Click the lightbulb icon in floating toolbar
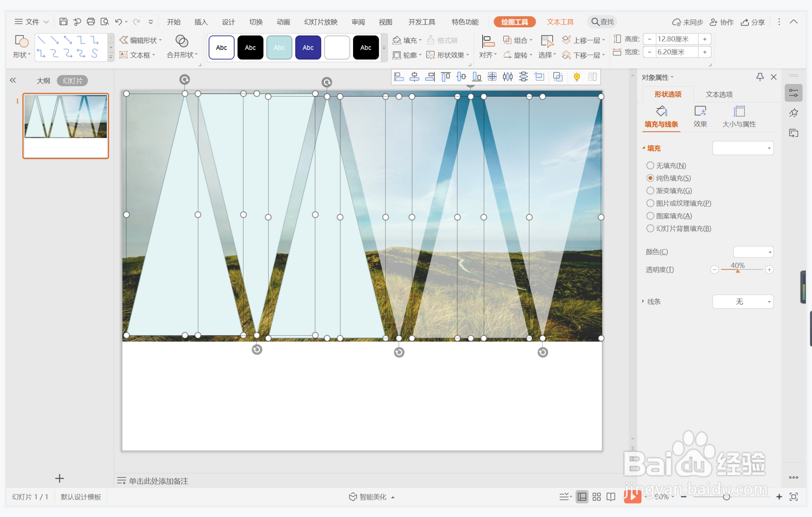This screenshot has height=517, width=812. click(x=577, y=77)
